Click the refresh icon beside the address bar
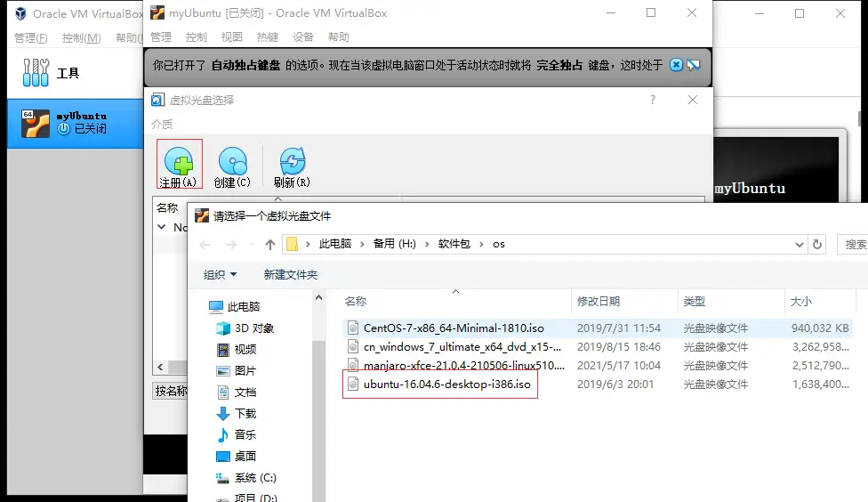The width and height of the screenshot is (868, 502). (x=818, y=244)
